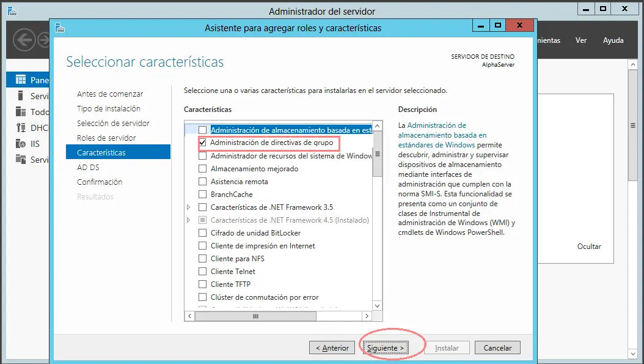Check Cliente de impresión en Internet

point(202,245)
